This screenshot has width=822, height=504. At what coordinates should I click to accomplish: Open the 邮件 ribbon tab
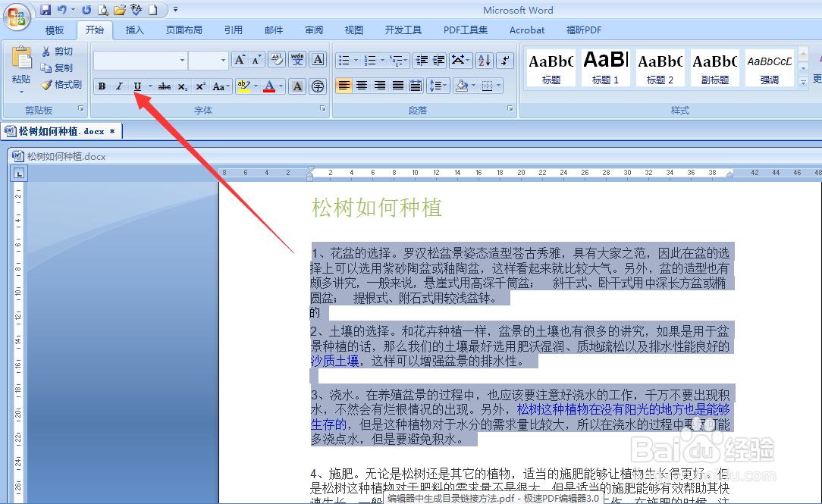273,30
